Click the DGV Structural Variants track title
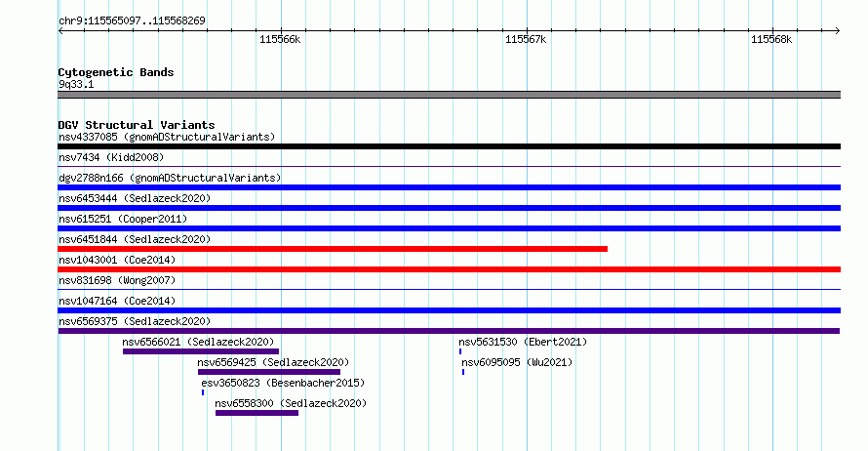Viewport: 868px width, 451px height. pyautogui.click(x=137, y=125)
